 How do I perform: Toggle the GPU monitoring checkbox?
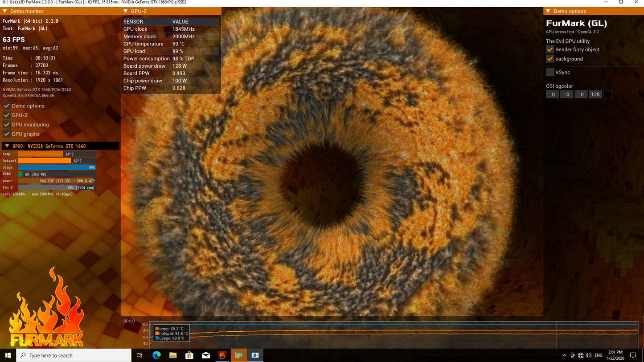pos(7,125)
